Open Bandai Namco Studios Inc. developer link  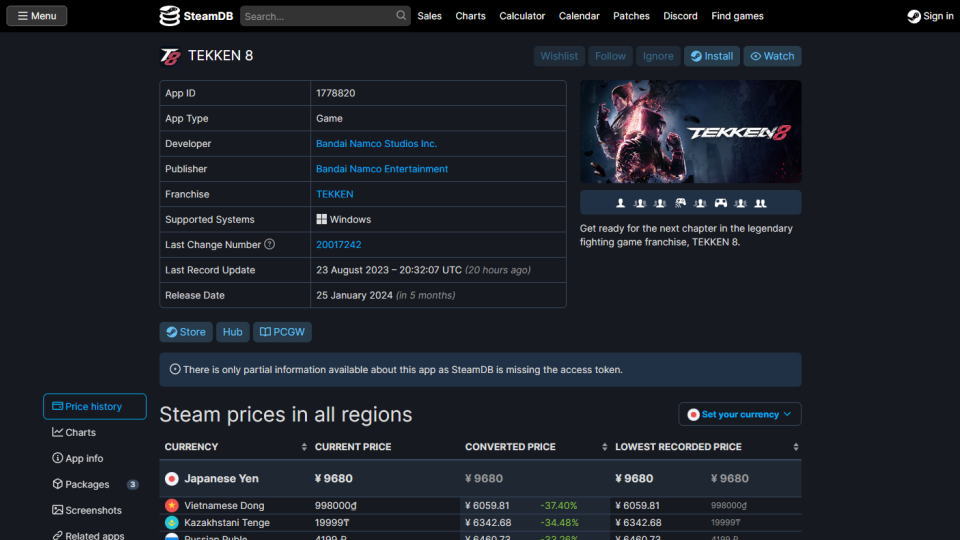point(376,144)
